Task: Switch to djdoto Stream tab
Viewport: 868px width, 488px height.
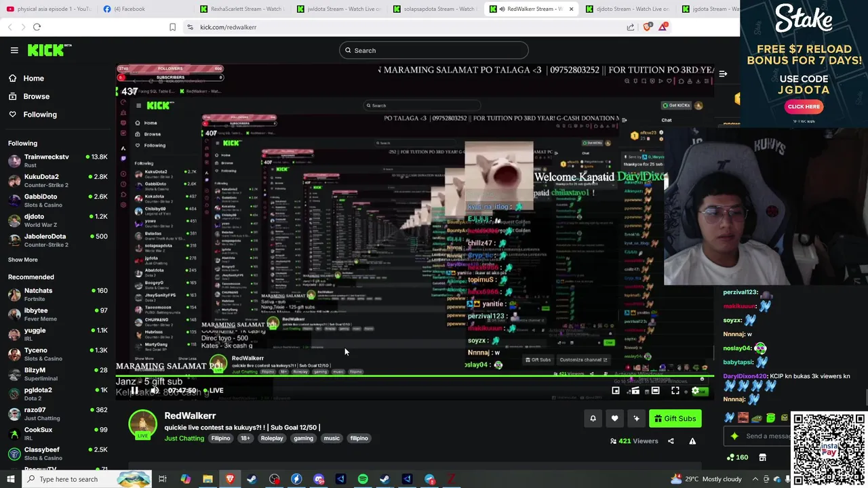Action: (628, 9)
